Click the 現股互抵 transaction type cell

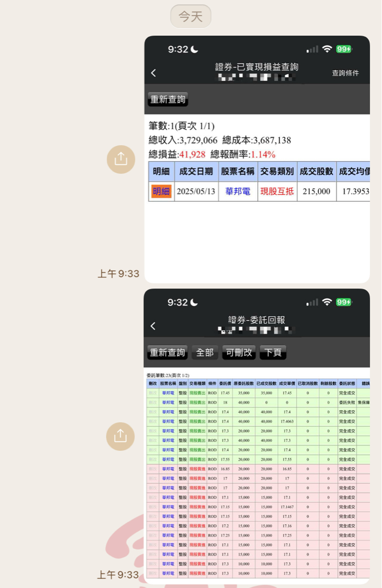pos(277,191)
